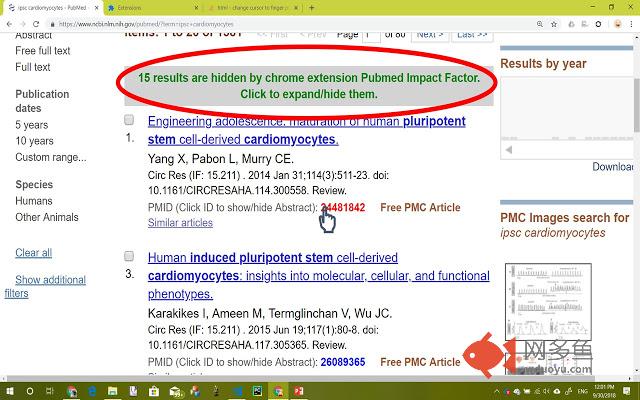Expand the 15 hidden results banner
Screen dimensions: 640x400
(309, 86)
